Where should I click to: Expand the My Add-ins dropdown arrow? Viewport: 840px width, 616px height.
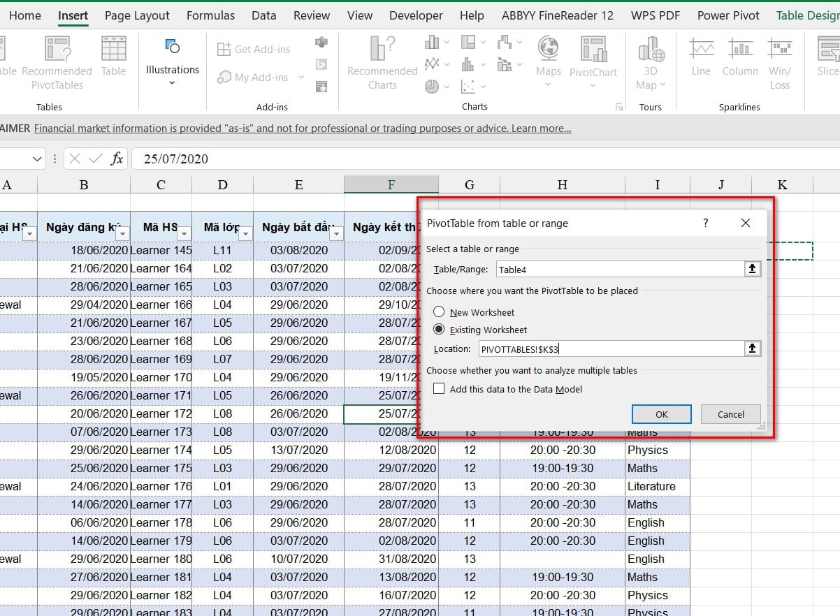(301, 78)
